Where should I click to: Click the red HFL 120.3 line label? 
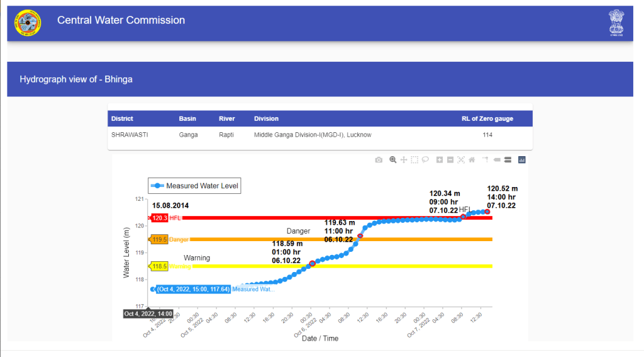pos(160,218)
